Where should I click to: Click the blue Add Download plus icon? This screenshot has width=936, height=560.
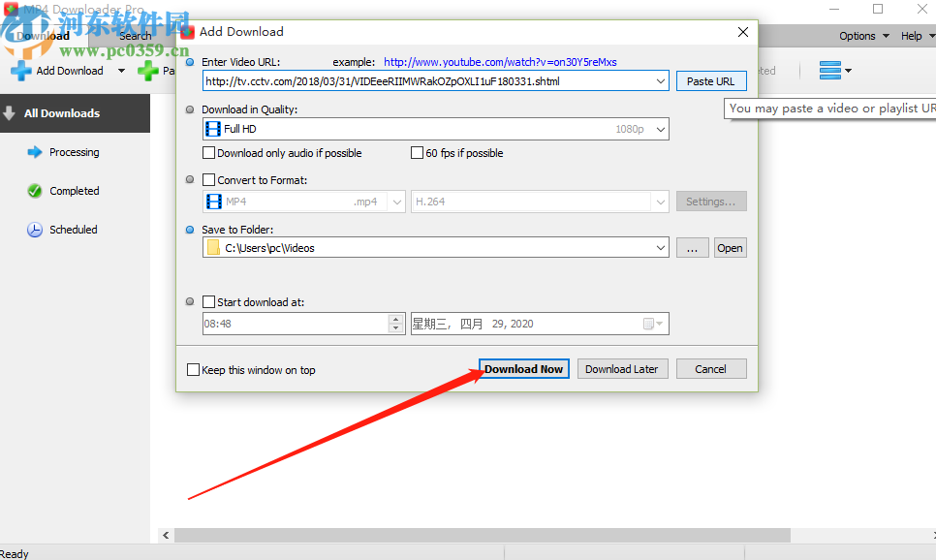21,71
